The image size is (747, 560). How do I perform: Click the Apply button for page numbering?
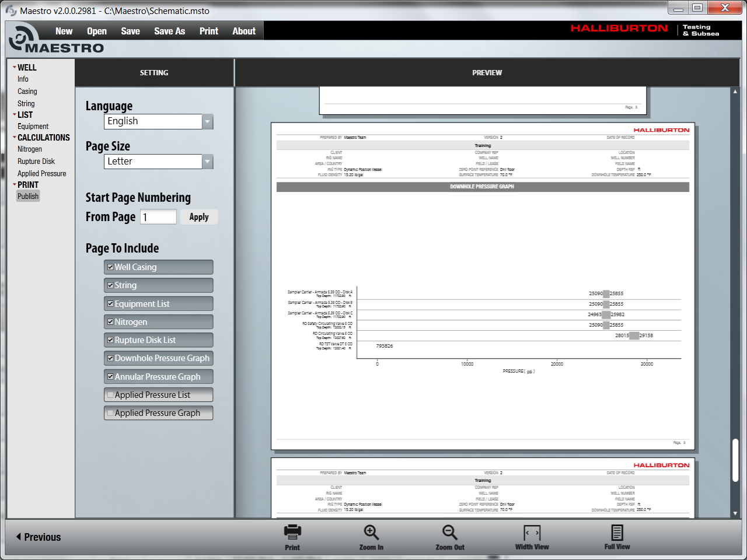198,217
